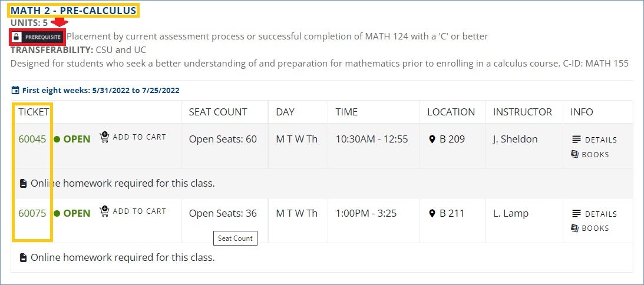This screenshot has height=285, width=644.
Task: Click the document icon in the first homework note
Action: click(x=23, y=184)
